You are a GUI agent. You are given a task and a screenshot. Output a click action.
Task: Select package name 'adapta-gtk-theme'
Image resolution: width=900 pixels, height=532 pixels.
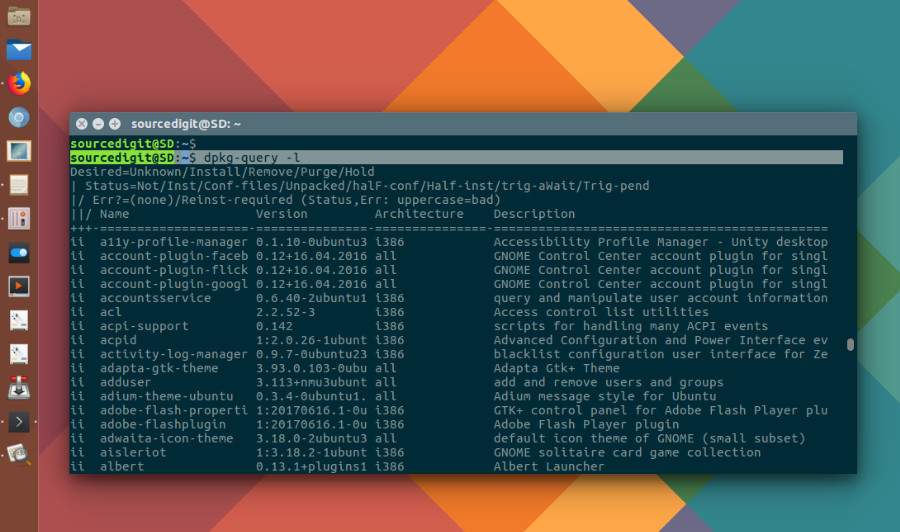point(159,368)
